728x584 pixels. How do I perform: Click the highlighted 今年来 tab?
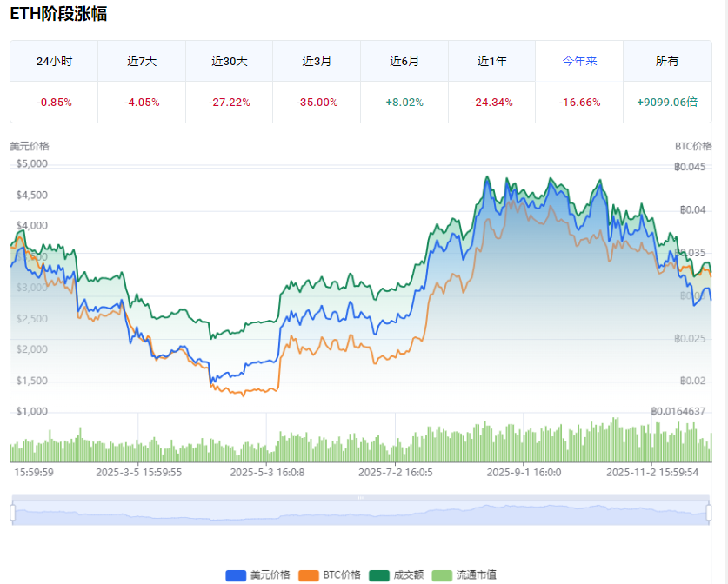click(579, 61)
